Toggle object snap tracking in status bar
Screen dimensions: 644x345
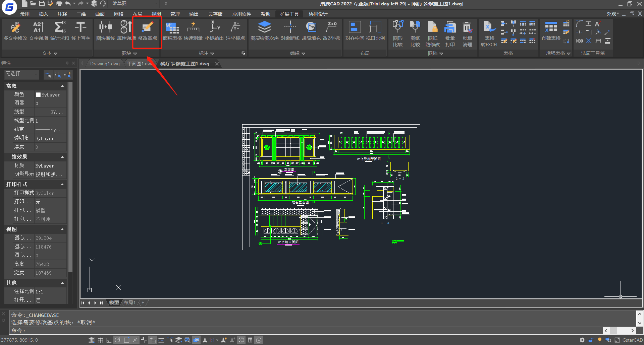(x=135, y=340)
